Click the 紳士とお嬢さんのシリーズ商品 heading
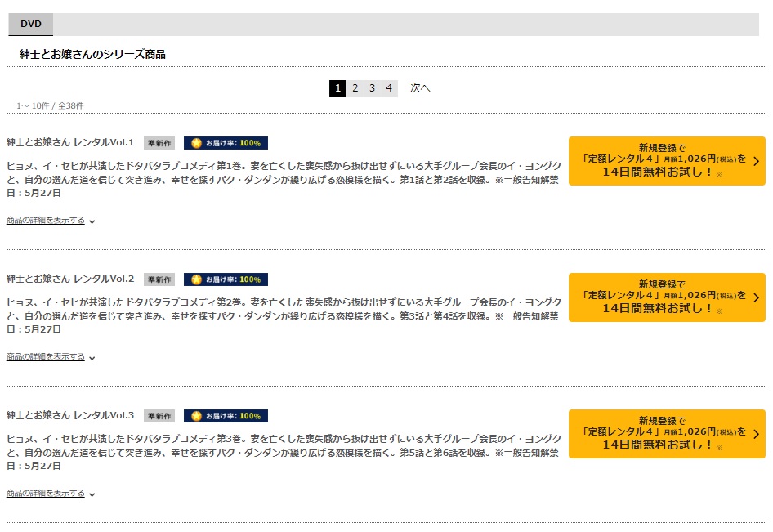 pyautogui.click(x=92, y=54)
